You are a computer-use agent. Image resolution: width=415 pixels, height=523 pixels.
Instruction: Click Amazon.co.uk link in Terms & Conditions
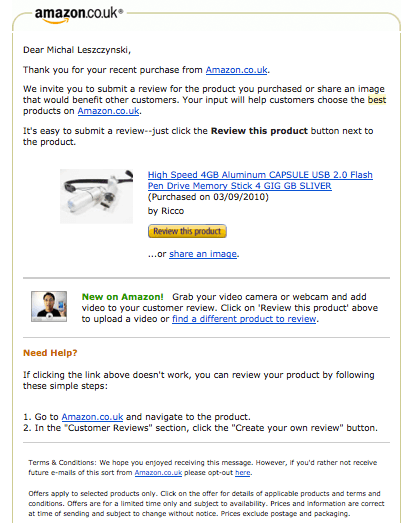coord(158,473)
